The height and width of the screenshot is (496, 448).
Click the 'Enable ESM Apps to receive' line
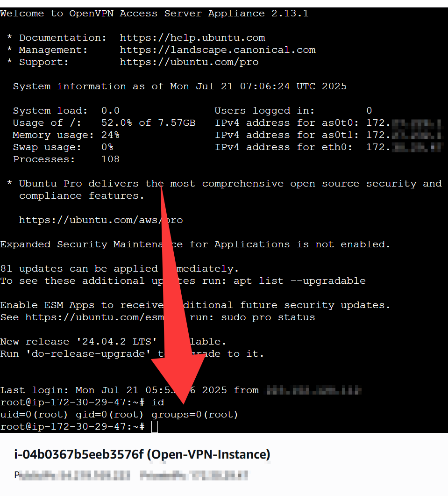[195, 305]
